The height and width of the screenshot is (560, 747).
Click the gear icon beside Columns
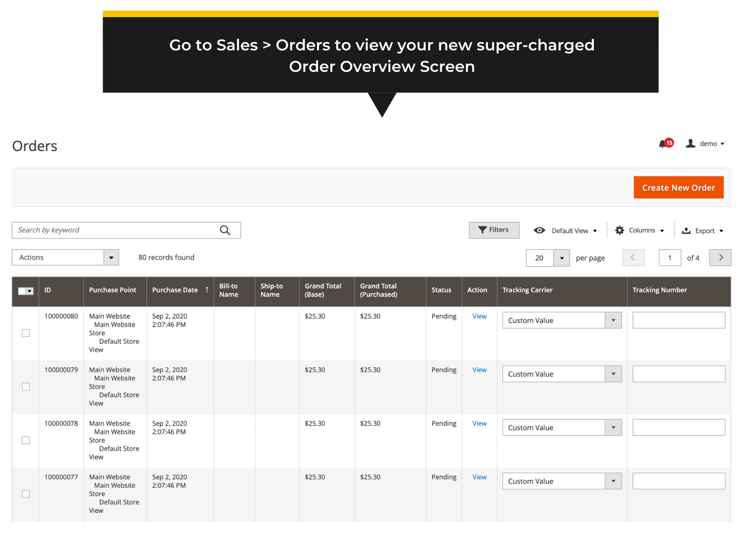[x=619, y=230]
